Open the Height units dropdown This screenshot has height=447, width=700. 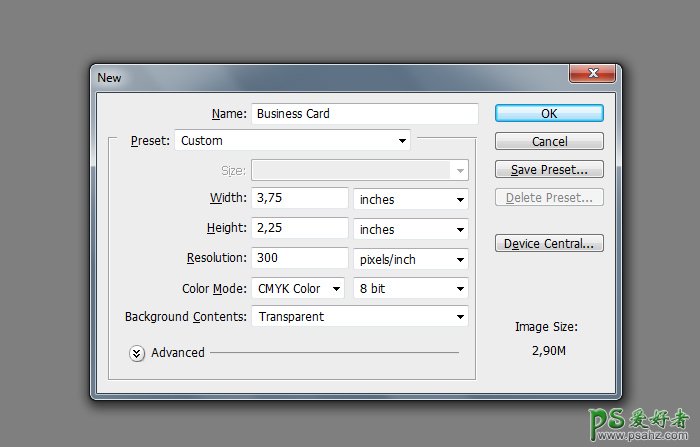(411, 230)
